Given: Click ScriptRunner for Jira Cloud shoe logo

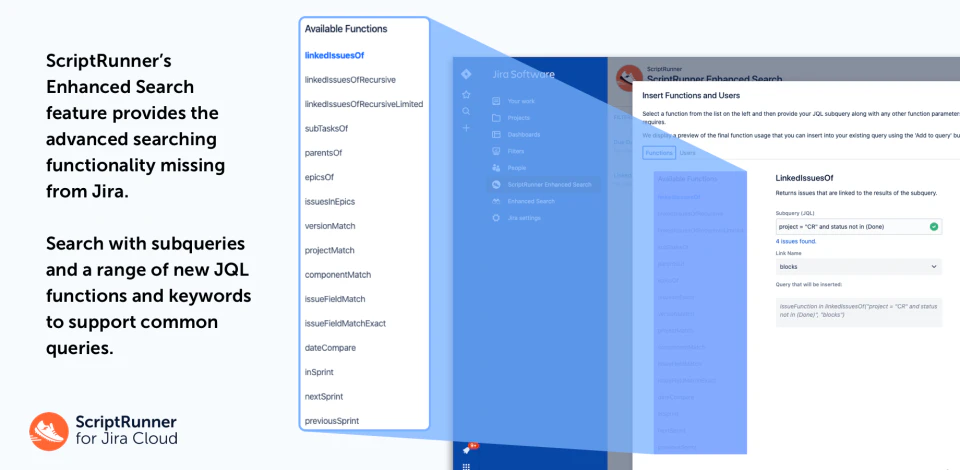Looking at the screenshot, I should (x=49, y=431).
